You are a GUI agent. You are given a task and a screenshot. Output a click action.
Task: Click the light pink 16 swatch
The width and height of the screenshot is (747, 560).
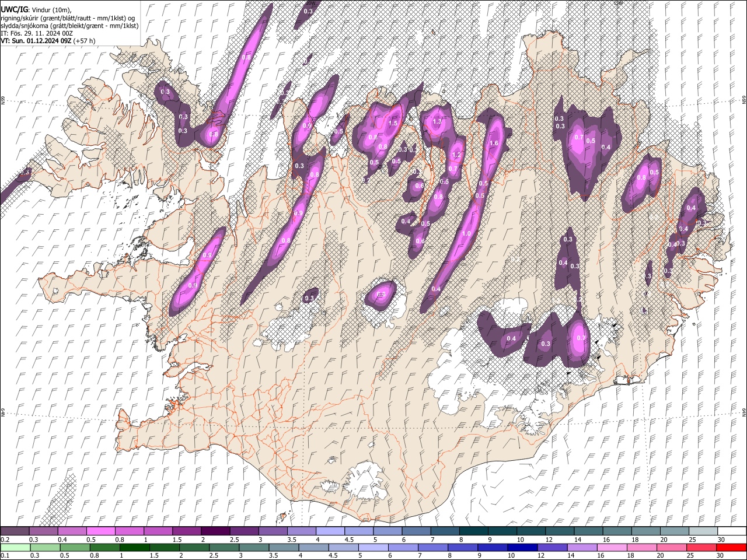[x=612, y=547]
